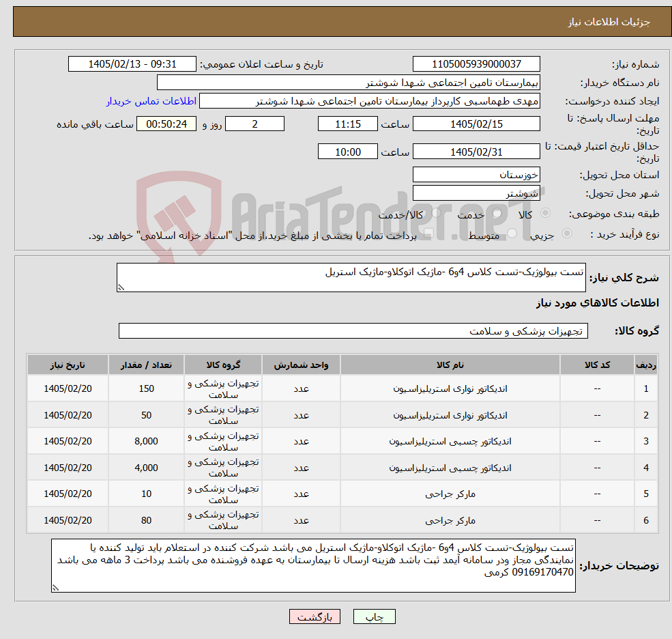The height and width of the screenshot is (639, 672).
Task: Click the delivery province field خوزستان
Action: point(476,175)
